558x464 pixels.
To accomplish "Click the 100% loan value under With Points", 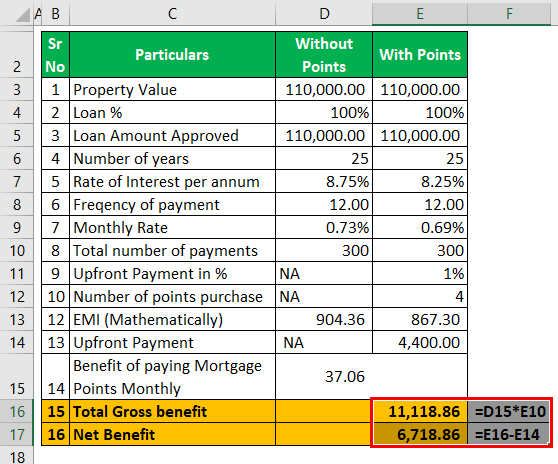I will point(420,112).
